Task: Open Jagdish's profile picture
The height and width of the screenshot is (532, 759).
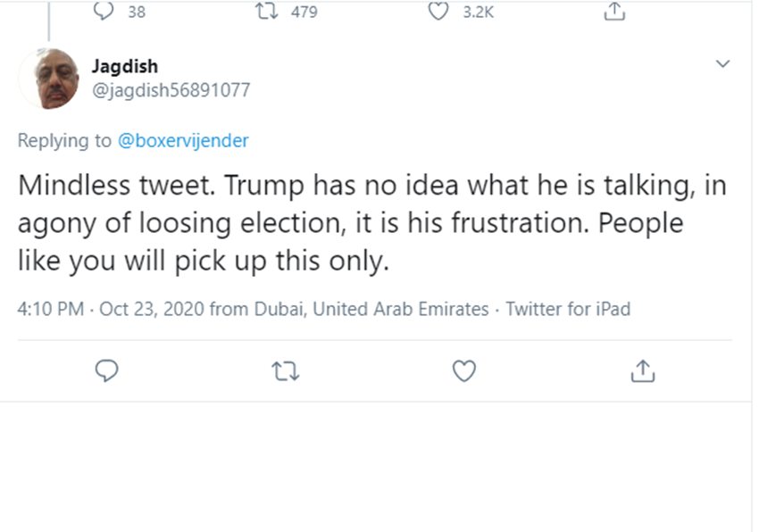Action: [50, 79]
